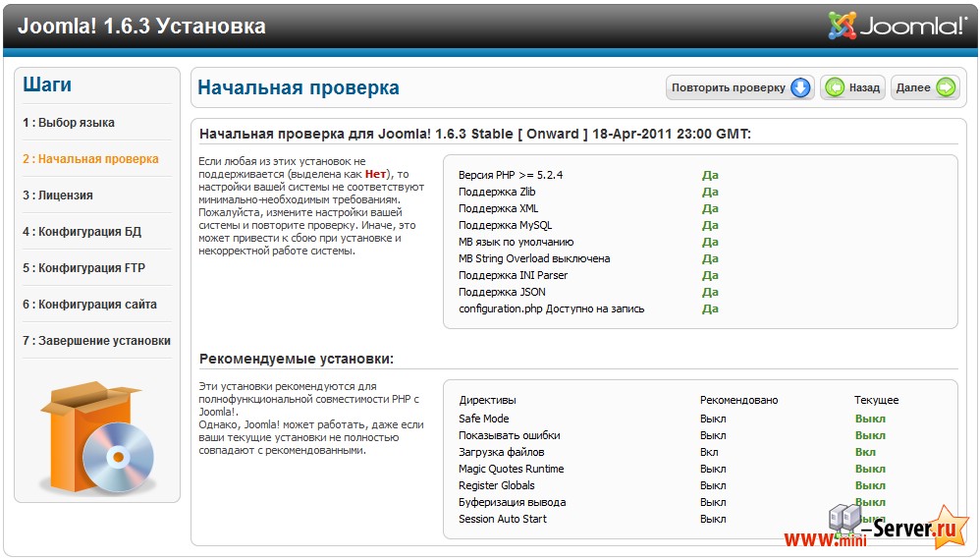Screen dimensions: 980x560
Task: Click the Да value for Поддержка MySQL
Action: pos(710,225)
